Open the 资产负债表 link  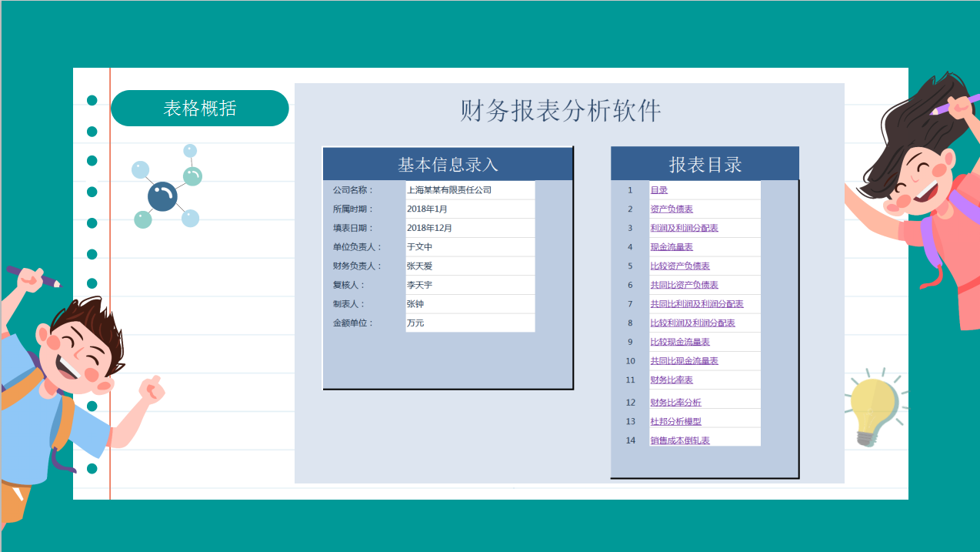pyautogui.click(x=672, y=209)
